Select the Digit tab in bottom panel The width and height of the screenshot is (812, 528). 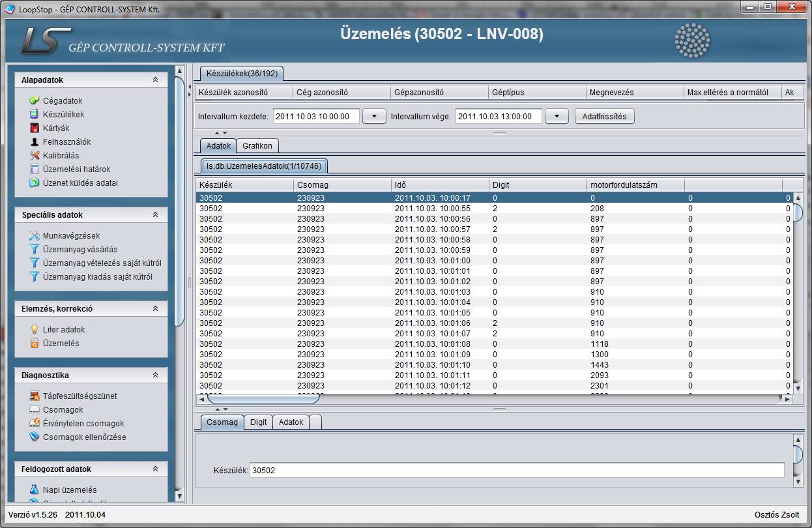pyautogui.click(x=259, y=422)
